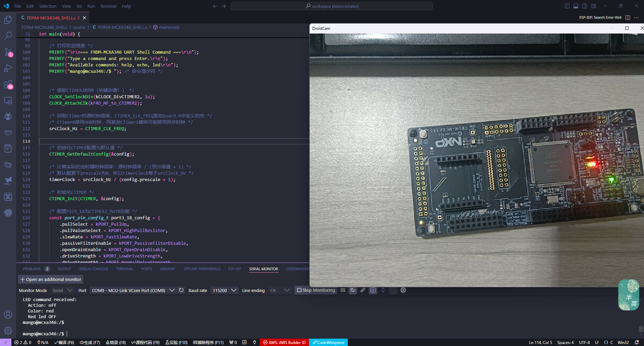Open the AWS toolkit sidebar icon
The image size is (644, 346).
[8, 132]
